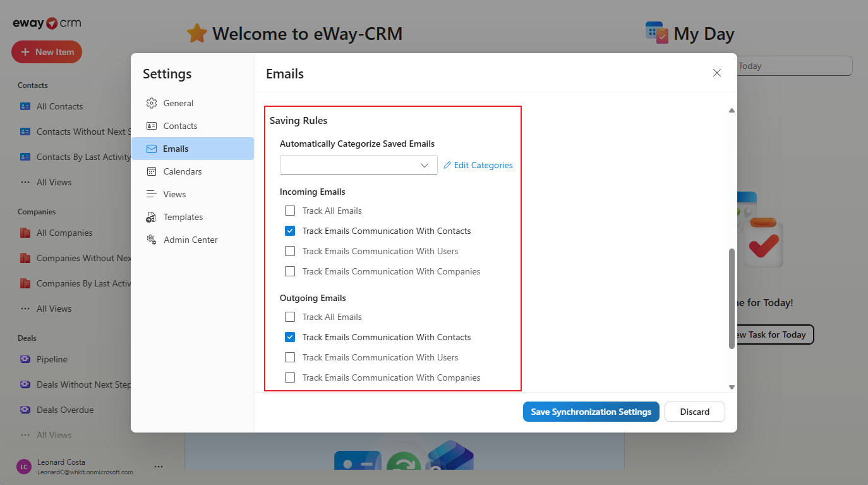Viewport: 868px width, 485px height.
Task: Click the All Companies building icon
Action: point(25,233)
